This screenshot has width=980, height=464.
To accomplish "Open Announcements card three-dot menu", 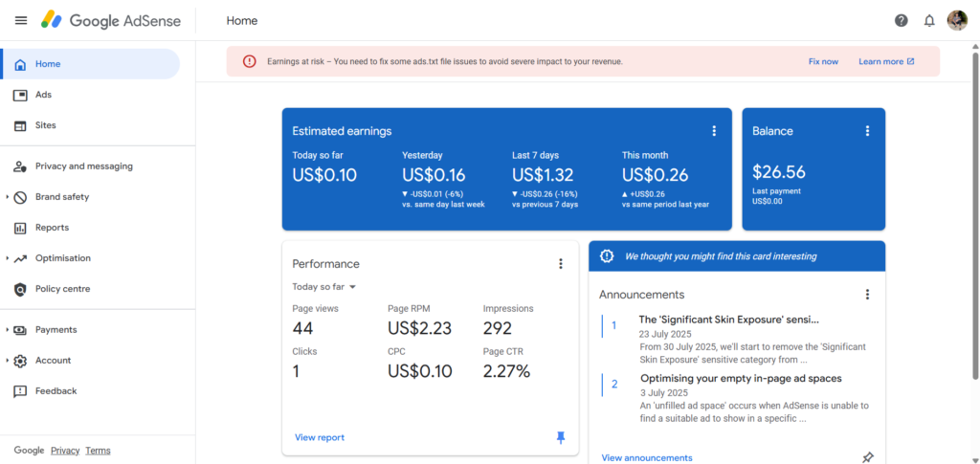I will [x=867, y=294].
